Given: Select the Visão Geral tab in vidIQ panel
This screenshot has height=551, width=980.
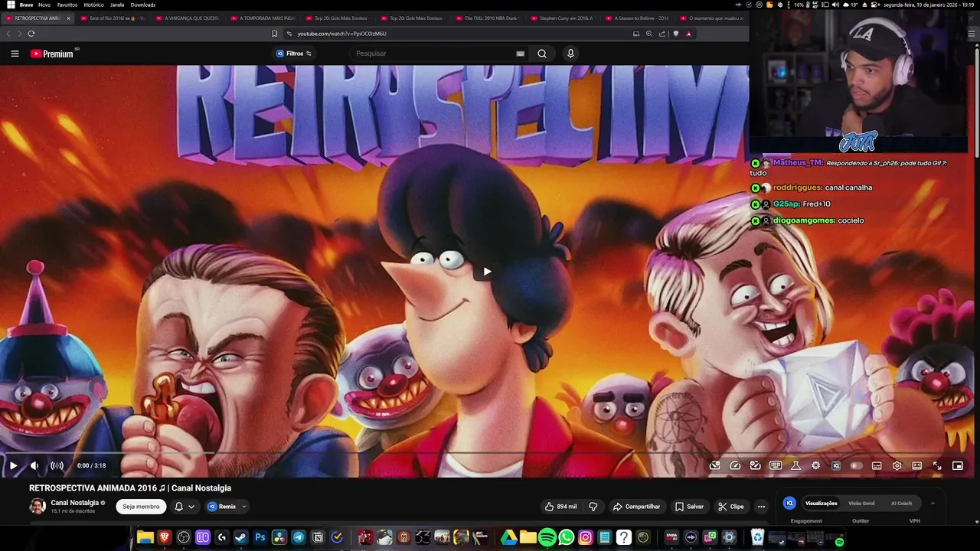Looking at the screenshot, I should pyautogui.click(x=861, y=504).
